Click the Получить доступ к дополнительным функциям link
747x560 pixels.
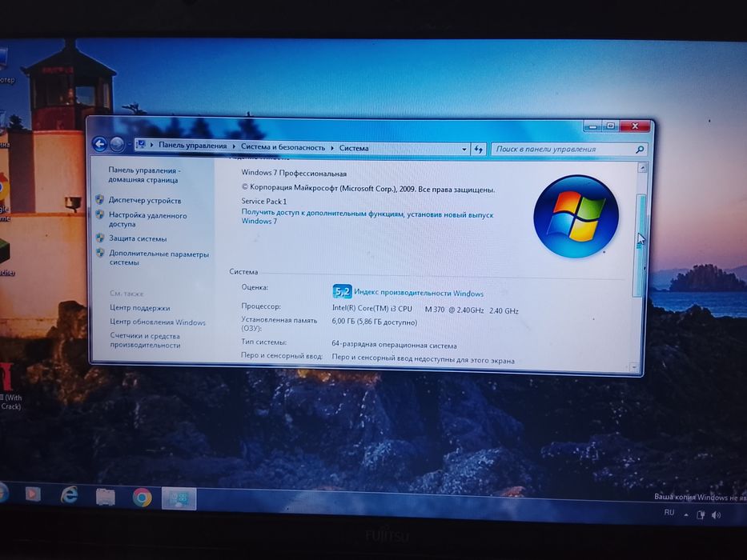click(367, 217)
